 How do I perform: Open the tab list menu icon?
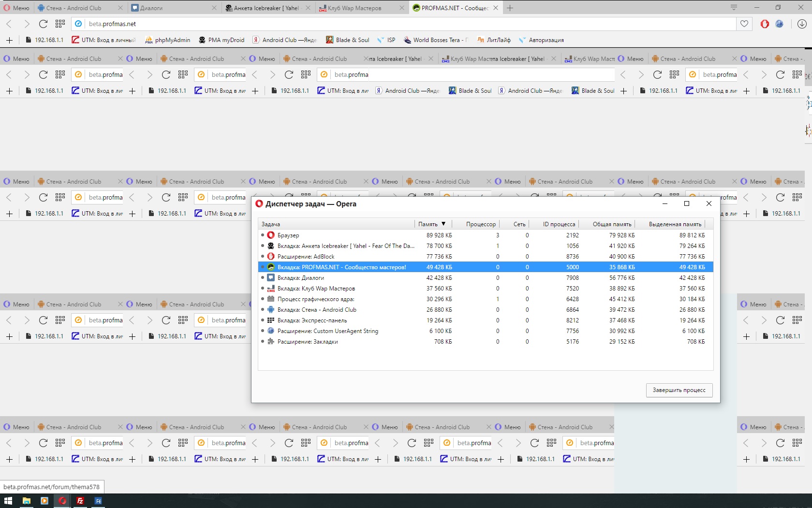[x=734, y=8]
